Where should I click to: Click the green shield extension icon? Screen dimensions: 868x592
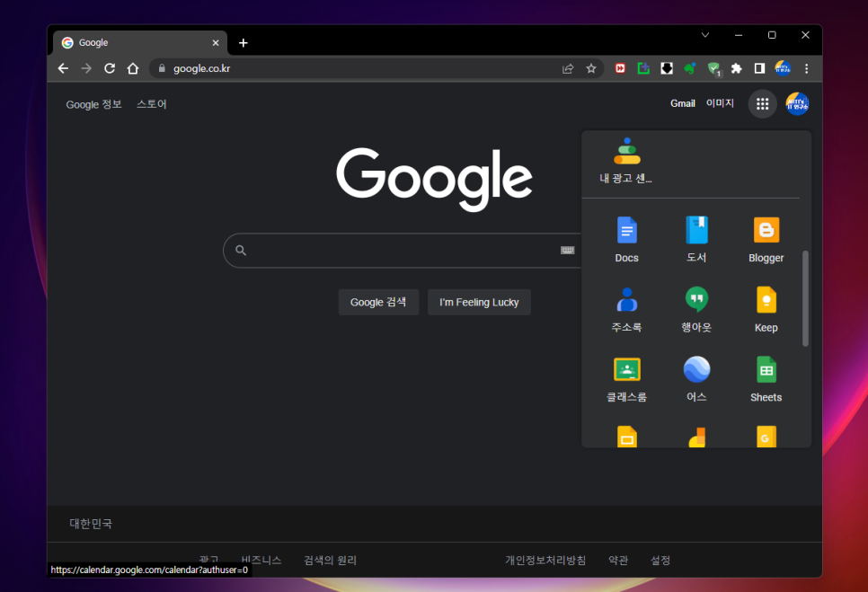(713, 68)
